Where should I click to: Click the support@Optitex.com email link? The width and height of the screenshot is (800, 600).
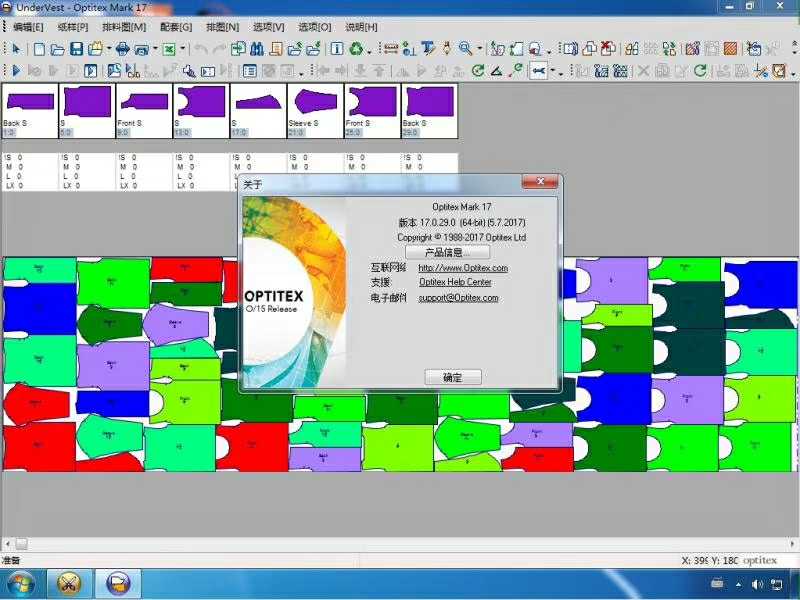click(x=458, y=298)
